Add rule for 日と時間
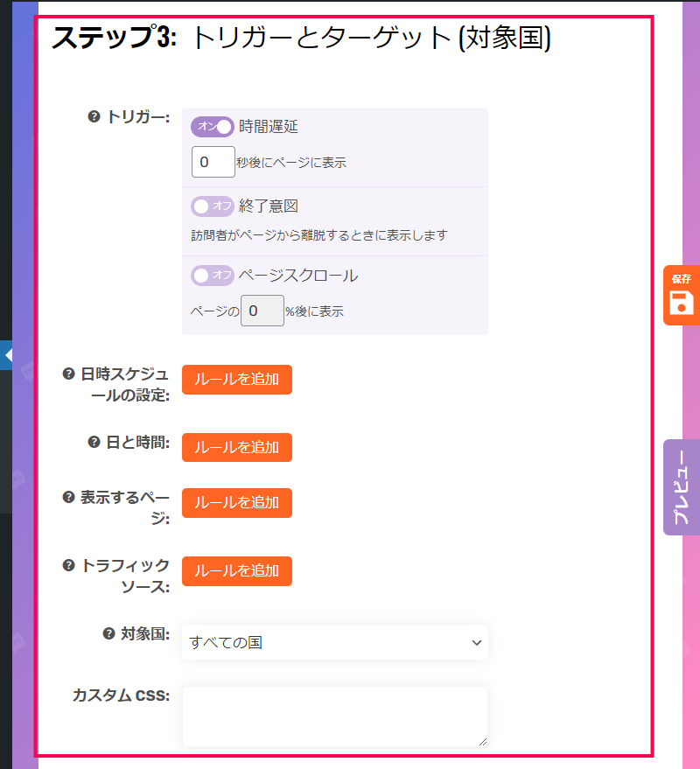700x769 pixels. [237, 447]
